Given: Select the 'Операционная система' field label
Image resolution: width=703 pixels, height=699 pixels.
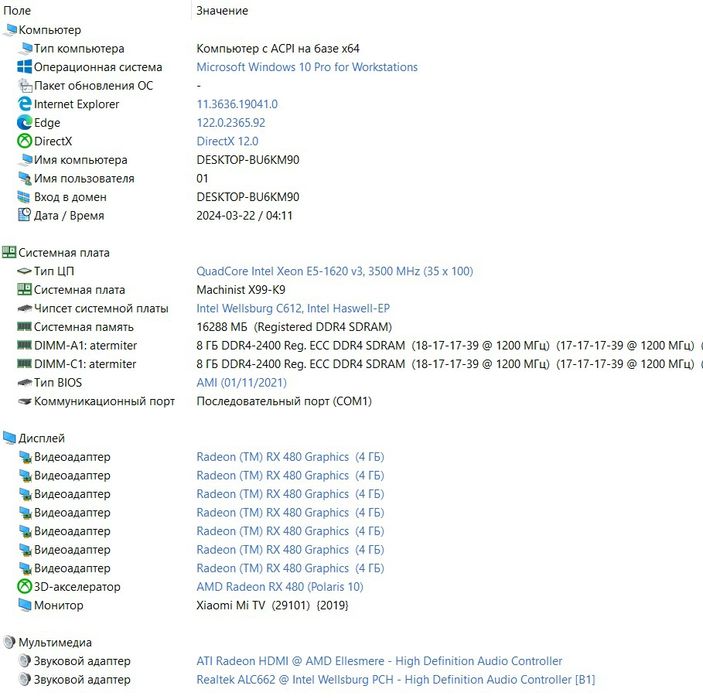Looking at the screenshot, I should pos(98,67).
